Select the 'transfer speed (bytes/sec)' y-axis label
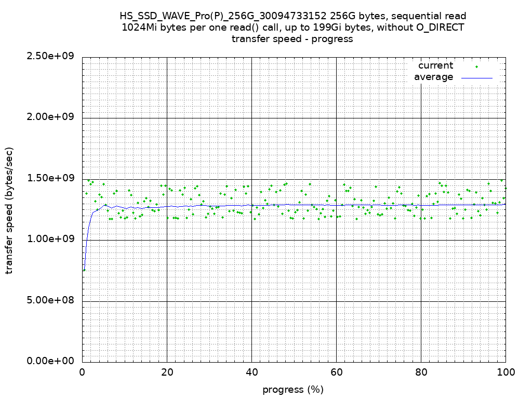This screenshot has width=532, height=399. point(9,210)
